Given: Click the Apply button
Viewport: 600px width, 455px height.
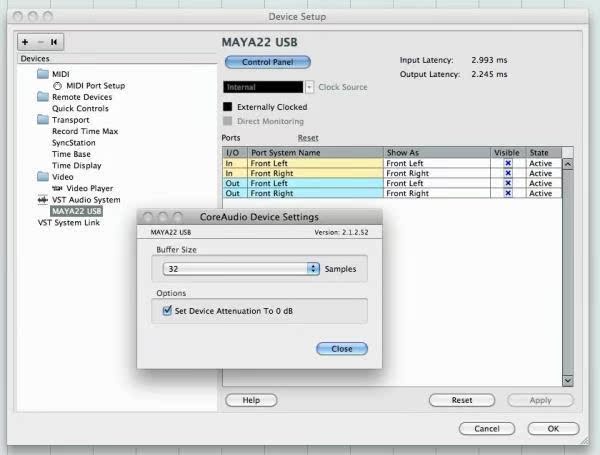Looking at the screenshot, I should coord(540,400).
